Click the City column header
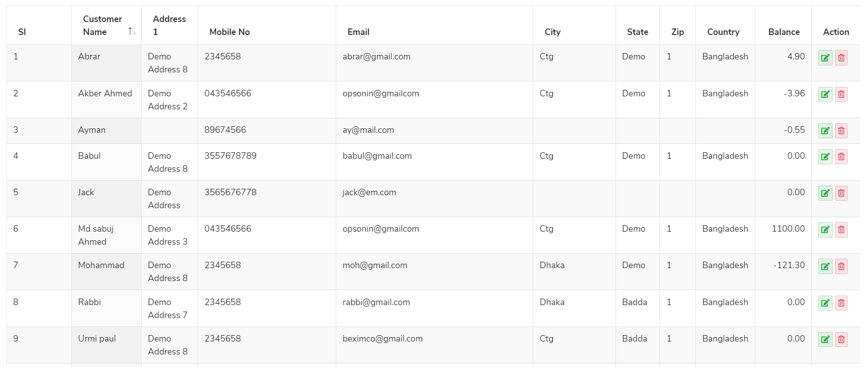 click(x=552, y=32)
